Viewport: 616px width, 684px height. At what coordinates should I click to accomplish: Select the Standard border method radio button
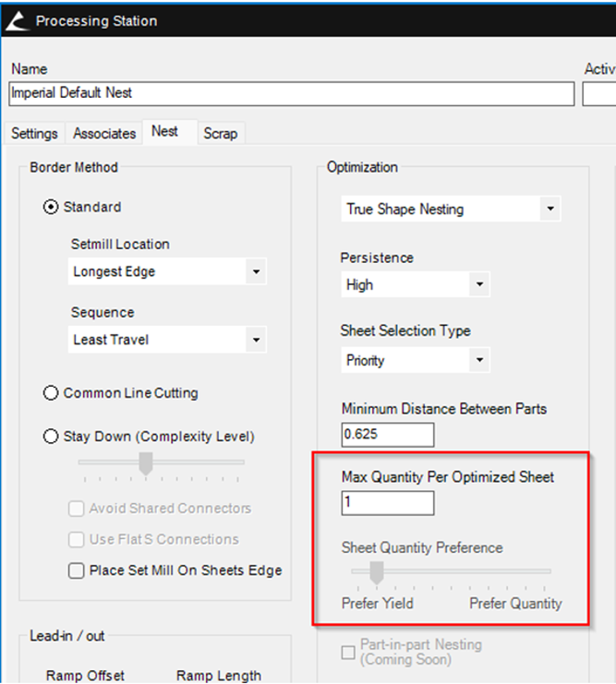pyautogui.click(x=52, y=208)
